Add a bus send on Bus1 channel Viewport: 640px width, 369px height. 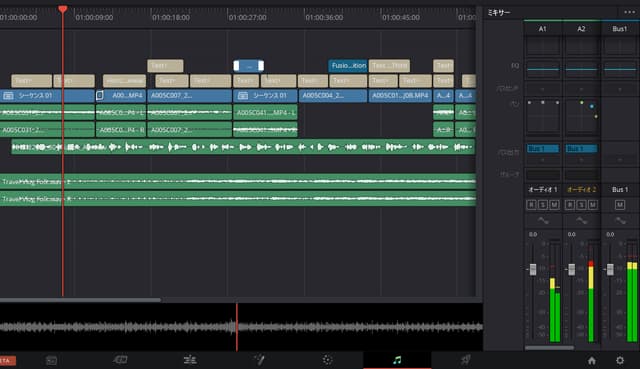(620, 89)
